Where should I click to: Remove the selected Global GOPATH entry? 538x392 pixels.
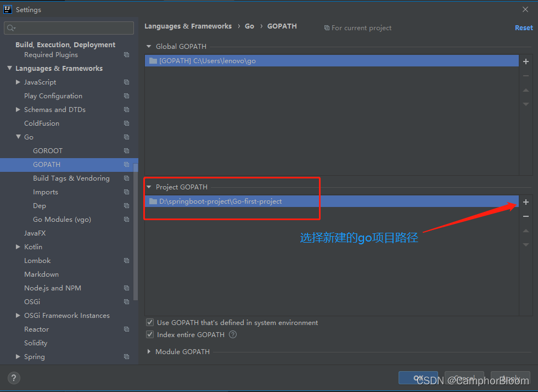click(x=525, y=76)
